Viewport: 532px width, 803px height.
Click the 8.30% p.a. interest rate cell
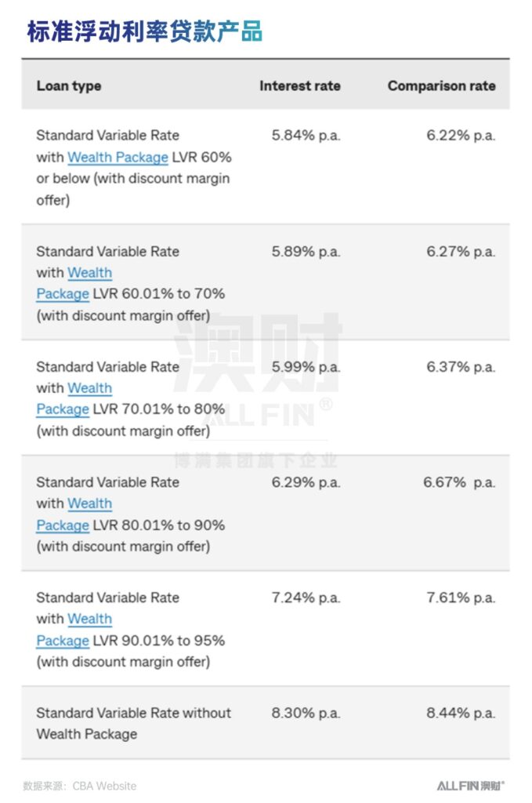[x=306, y=713]
